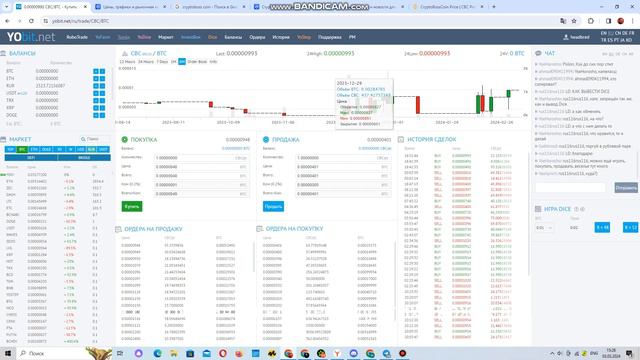This screenshot has width=640, height=360.
Task: Click the Цена field in Покупка
Action: [x=202, y=167]
